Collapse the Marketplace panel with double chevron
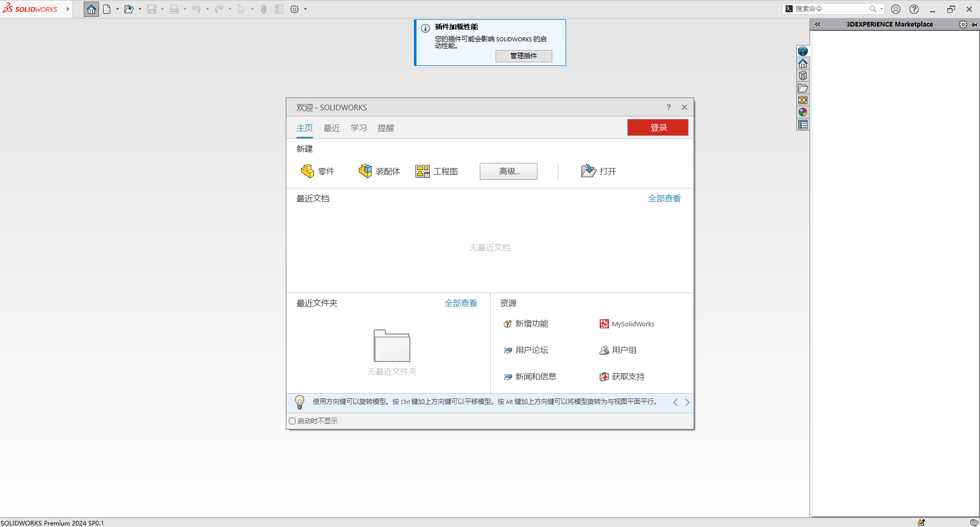Viewport: 980px width, 527px height. (x=817, y=24)
